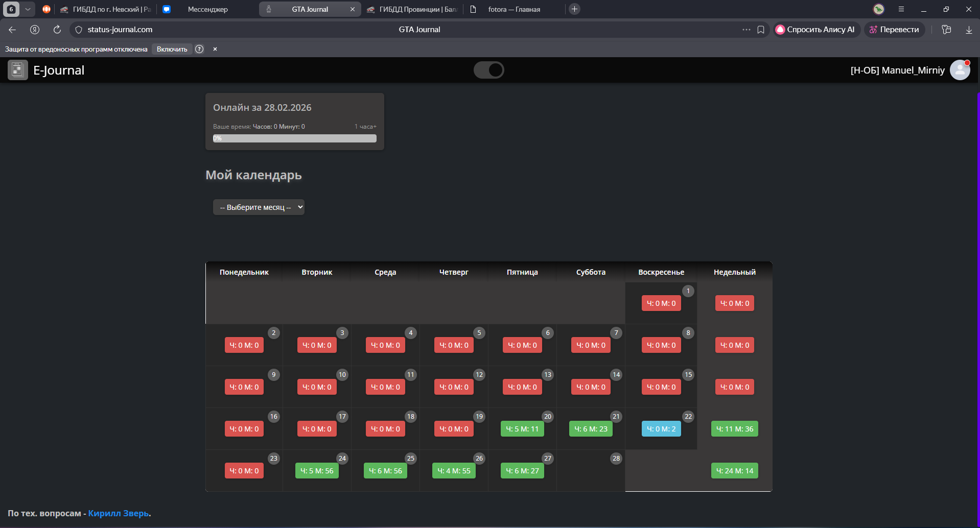Screen dimensions: 980x528
Task: Click the Включить protection button
Action: (x=172, y=49)
